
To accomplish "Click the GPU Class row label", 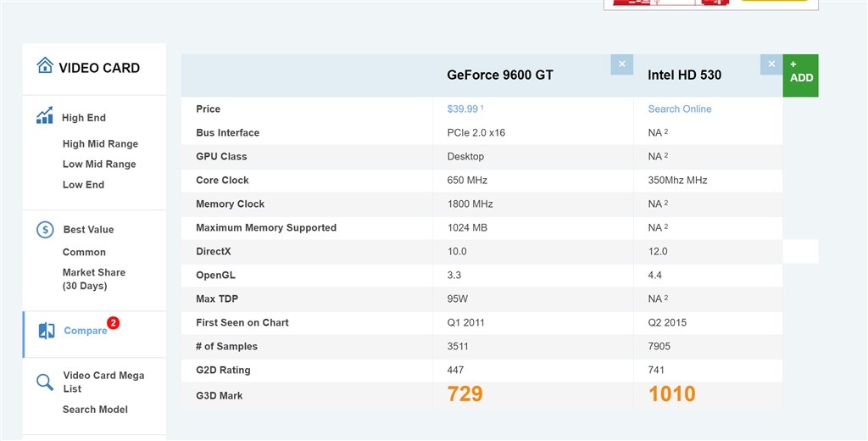I will coord(221,157).
